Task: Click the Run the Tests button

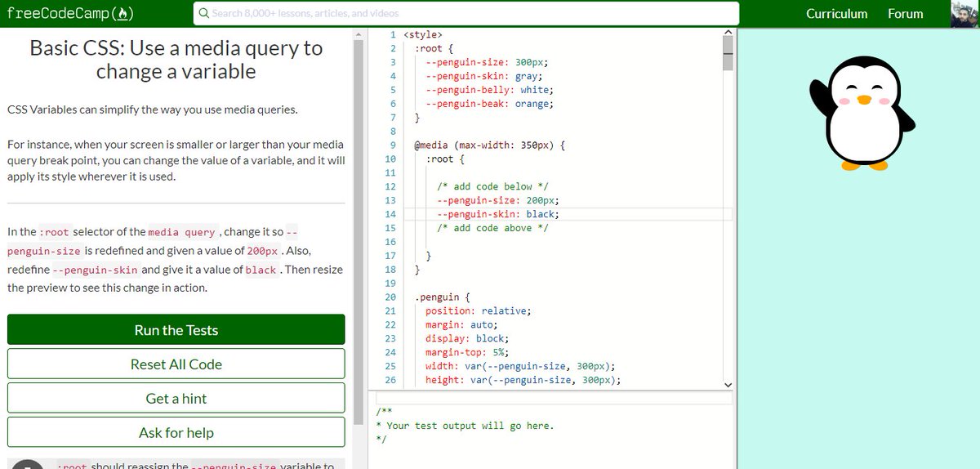Action: point(176,329)
